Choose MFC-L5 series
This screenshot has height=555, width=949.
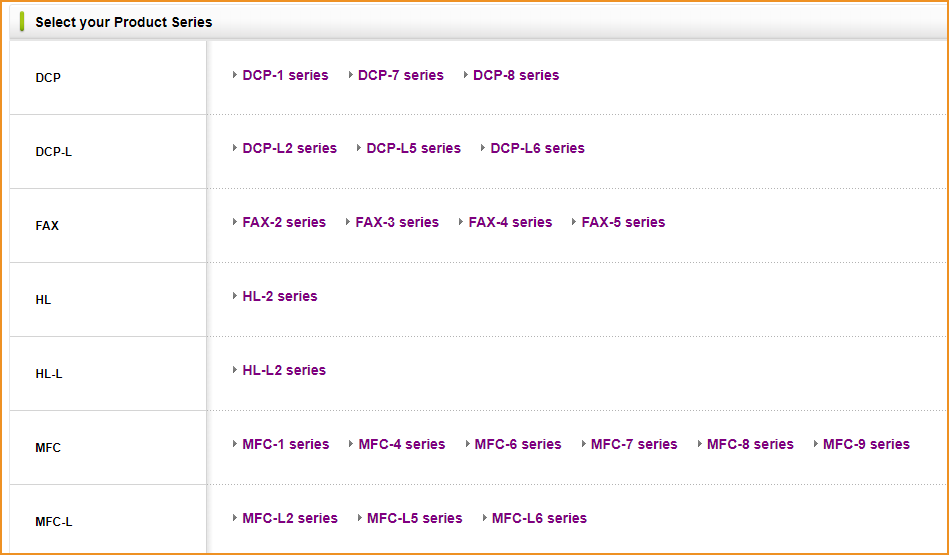(x=415, y=518)
